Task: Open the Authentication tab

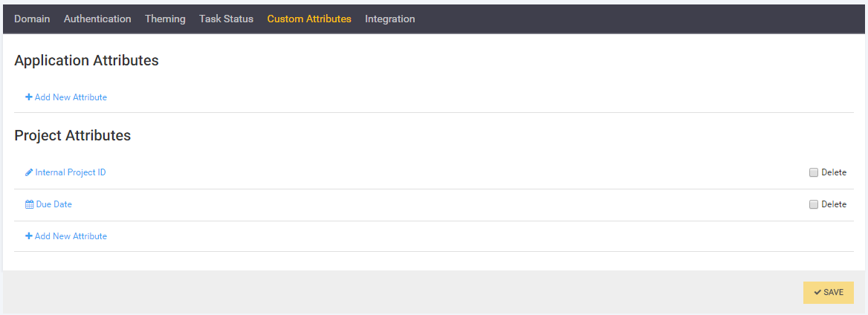Action: pyautogui.click(x=97, y=19)
